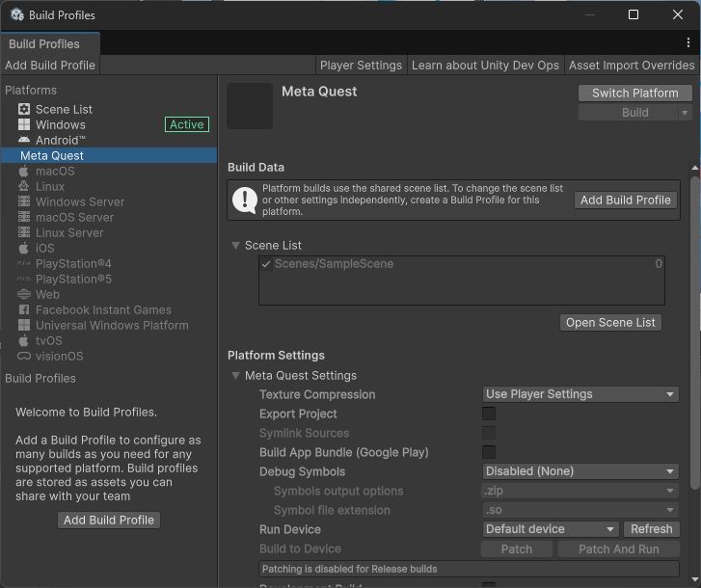The width and height of the screenshot is (701, 588).
Task: Open Player Settings from toolbar
Action: [x=362, y=66]
